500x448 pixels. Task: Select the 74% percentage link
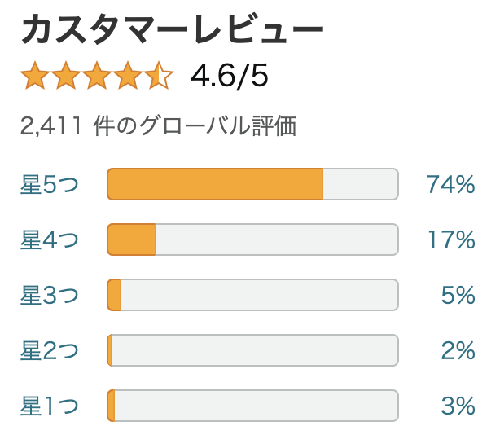coord(450,184)
